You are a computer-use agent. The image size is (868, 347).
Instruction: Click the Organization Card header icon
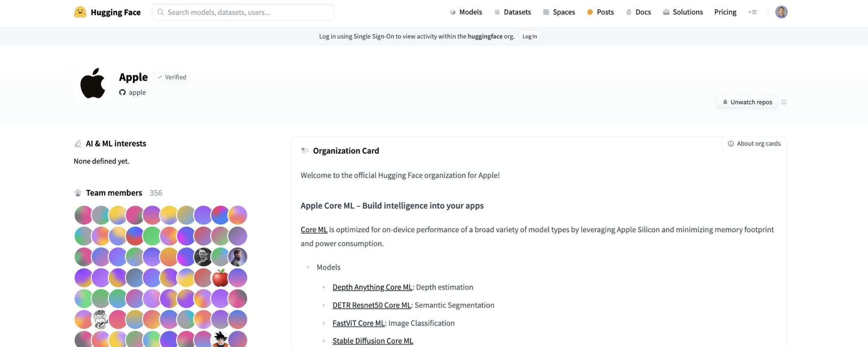(305, 151)
